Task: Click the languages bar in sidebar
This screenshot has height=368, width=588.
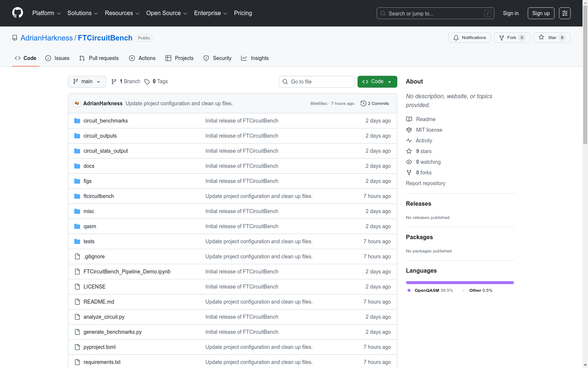Action: click(460, 283)
